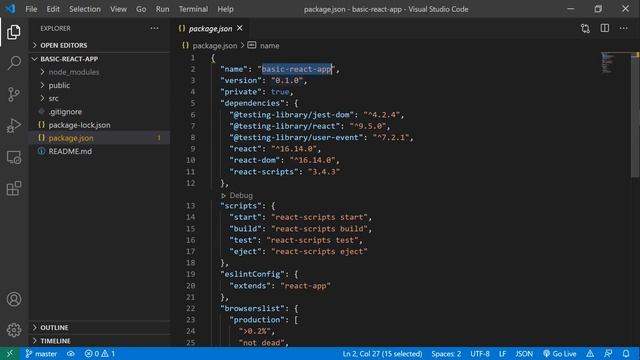The width and height of the screenshot is (640, 360).
Task: Change end of line sequence LF
Action: point(502,353)
